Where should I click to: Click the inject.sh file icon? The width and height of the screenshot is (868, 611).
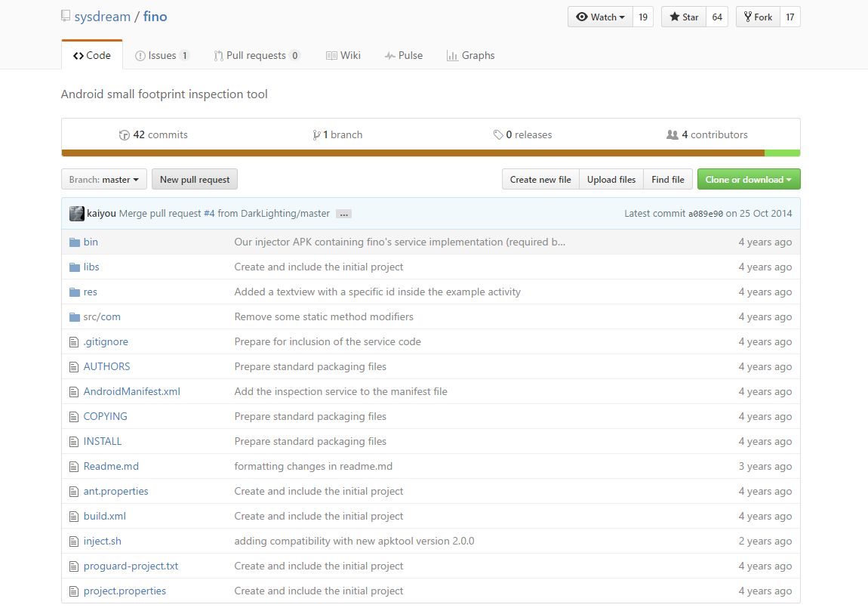[x=74, y=542]
